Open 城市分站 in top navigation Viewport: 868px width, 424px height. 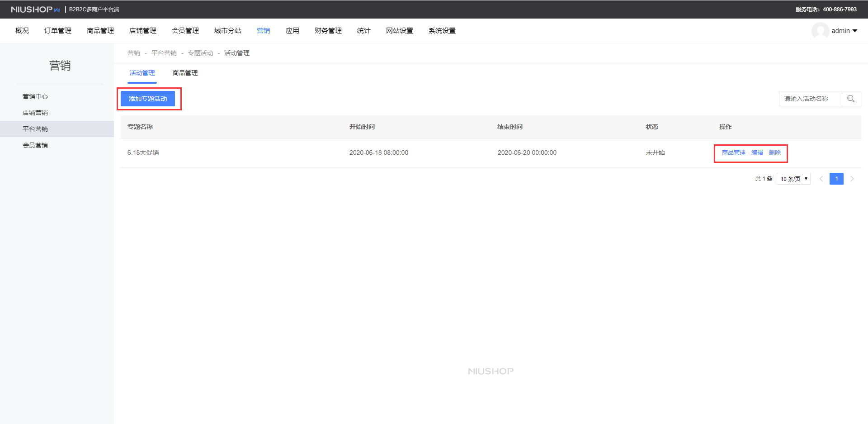tap(228, 31)
